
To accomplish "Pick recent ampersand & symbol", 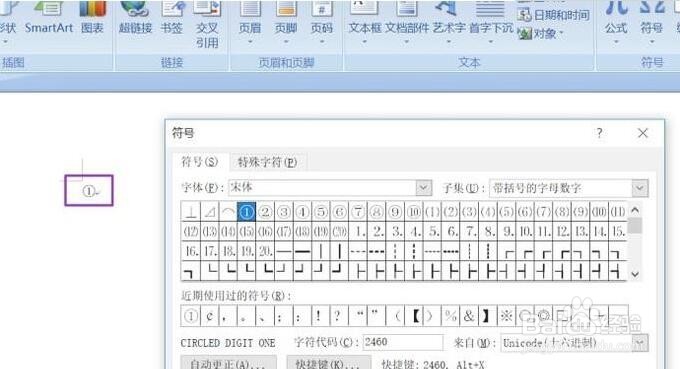I will (469, 316).
